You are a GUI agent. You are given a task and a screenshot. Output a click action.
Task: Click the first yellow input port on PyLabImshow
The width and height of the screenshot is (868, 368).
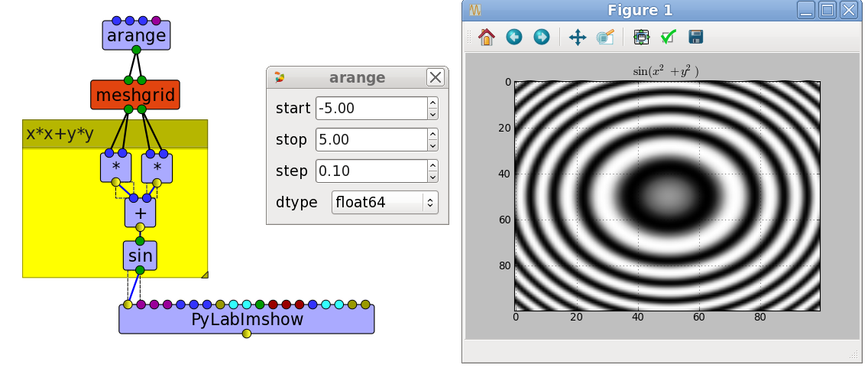(128, 304)
